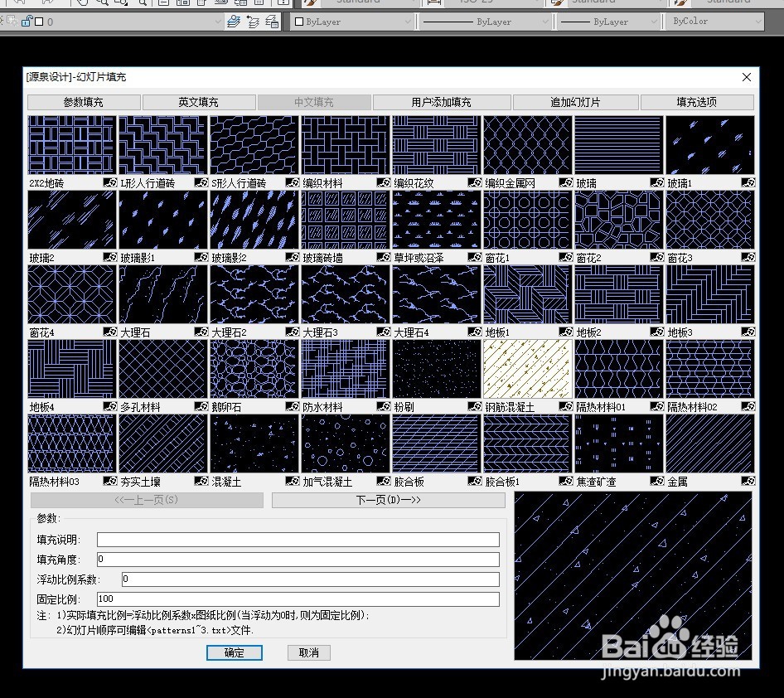
Task: Select the 中文填充 tab
Action: pyautogui.click(x=314, y=102)
